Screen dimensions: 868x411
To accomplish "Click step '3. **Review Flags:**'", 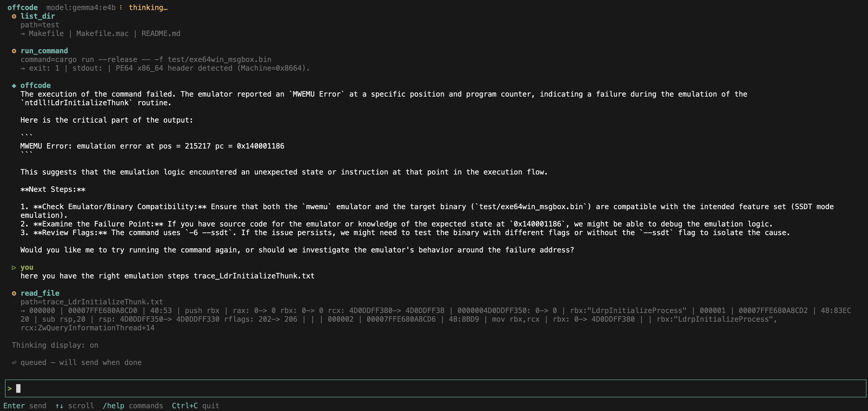I will point(405,233).
